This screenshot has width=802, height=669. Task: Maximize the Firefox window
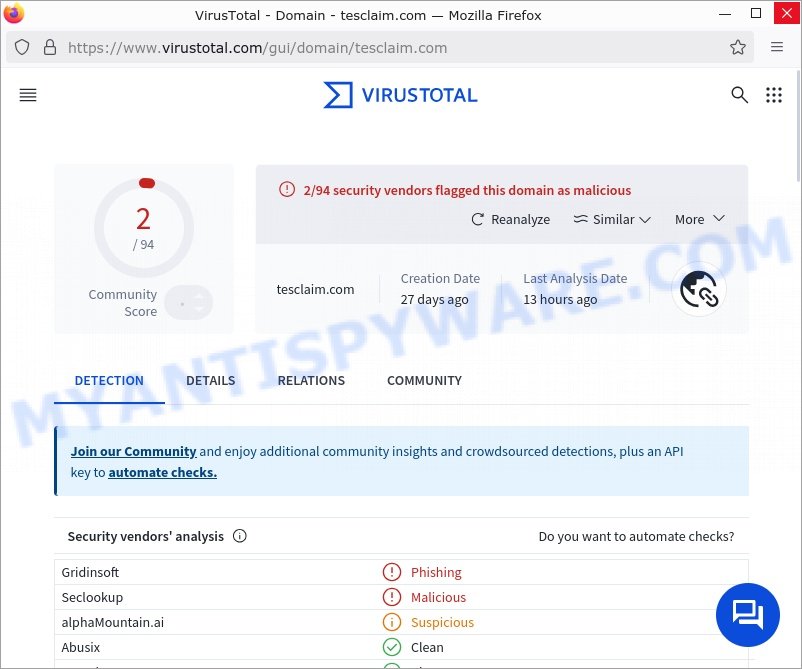tap(755, 13)
